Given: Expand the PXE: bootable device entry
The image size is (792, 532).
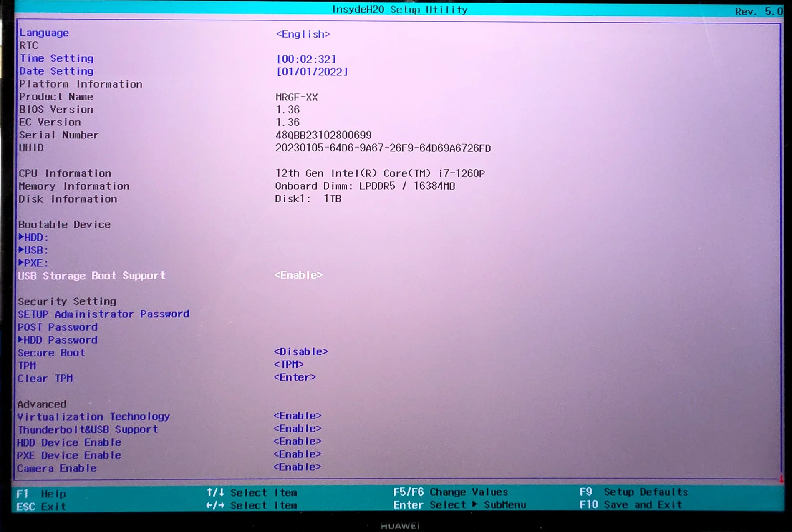Looking at the screenshot, I should point(33,263).
